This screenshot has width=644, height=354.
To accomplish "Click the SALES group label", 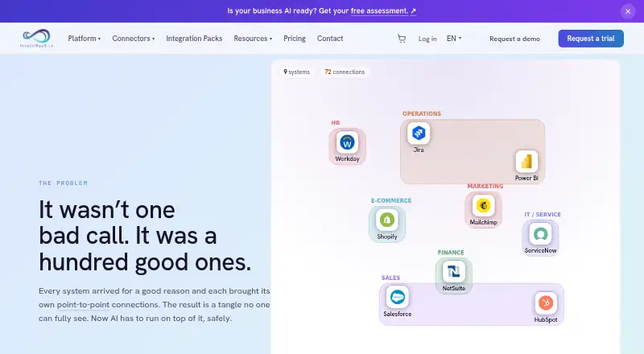I will pos(390,278).
